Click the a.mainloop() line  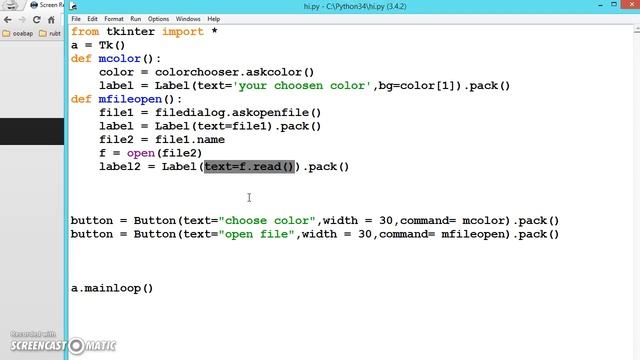click(112, 288)
